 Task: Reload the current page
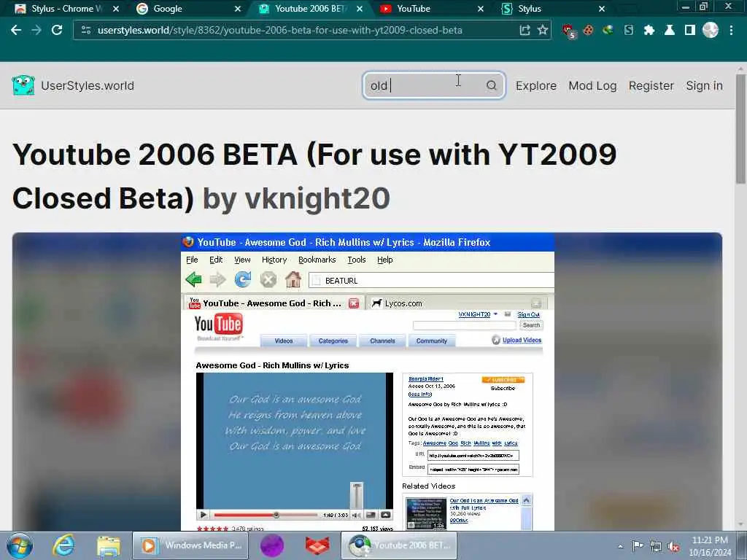click(57, 30)
